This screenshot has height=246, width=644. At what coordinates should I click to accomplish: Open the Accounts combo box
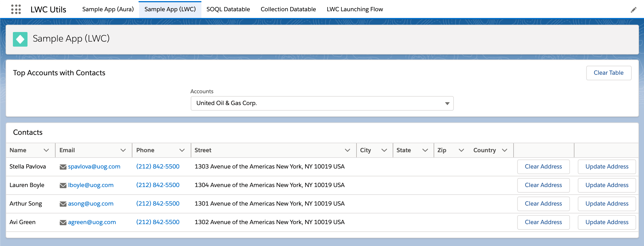[x=322, y=103]
